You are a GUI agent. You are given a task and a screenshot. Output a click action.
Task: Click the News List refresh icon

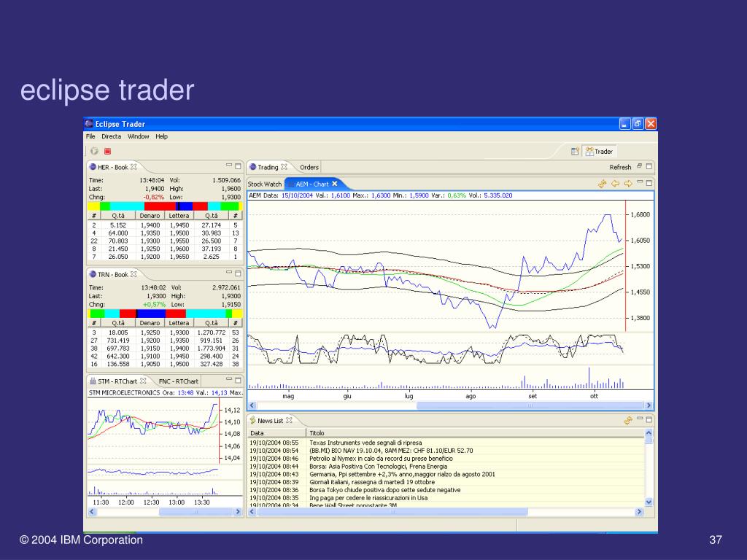(x=628, y=421)
